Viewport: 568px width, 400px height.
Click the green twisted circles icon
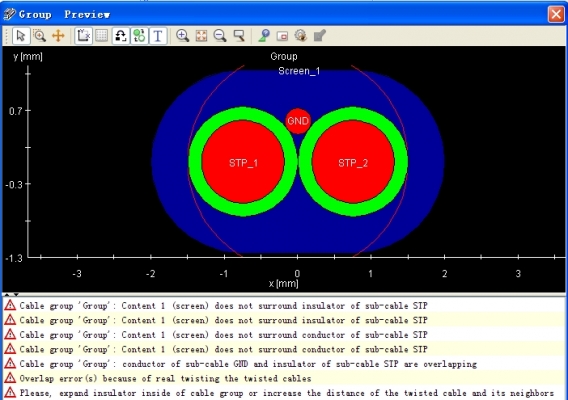[139, 36]
